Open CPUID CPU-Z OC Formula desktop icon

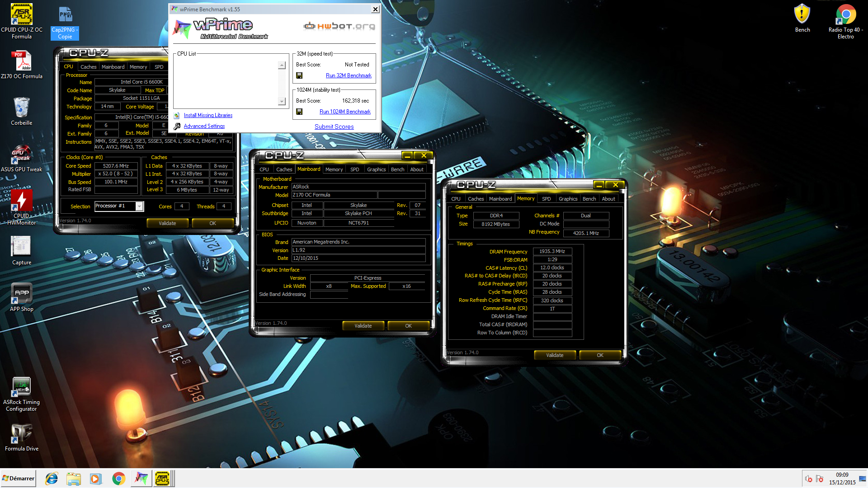21,21
